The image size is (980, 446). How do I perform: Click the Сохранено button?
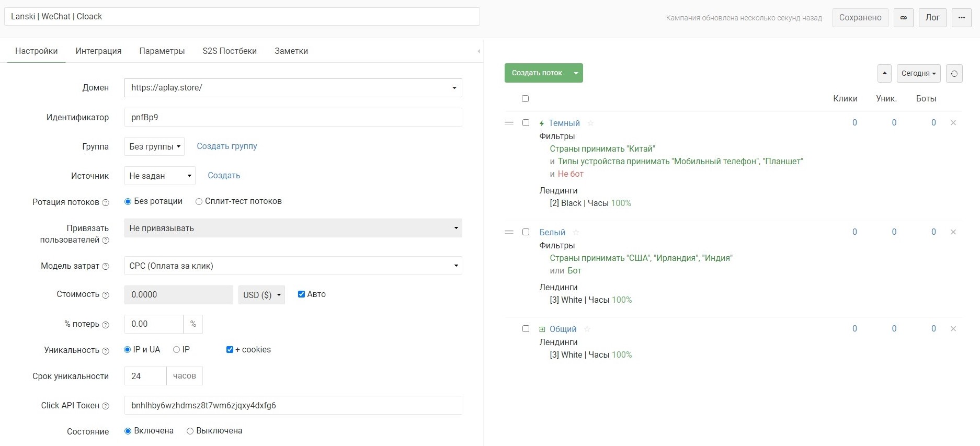coord(860,18)
